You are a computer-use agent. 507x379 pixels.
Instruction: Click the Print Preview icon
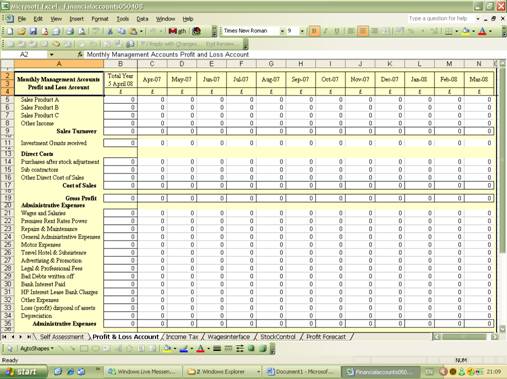click(x=82, y=31)
